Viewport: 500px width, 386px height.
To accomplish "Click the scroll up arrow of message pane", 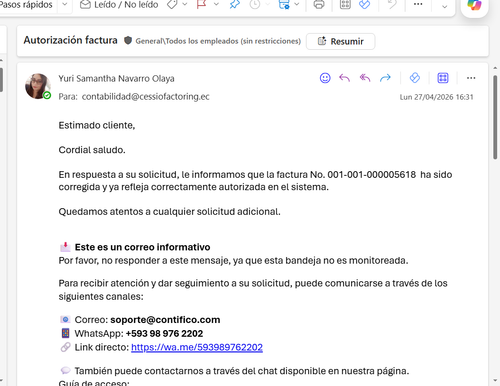I will [495, 68].
